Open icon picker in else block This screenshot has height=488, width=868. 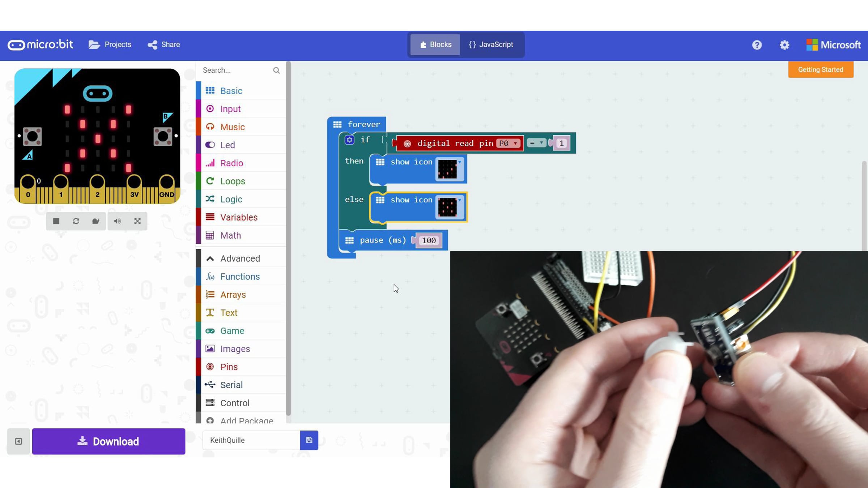point(449,207)
